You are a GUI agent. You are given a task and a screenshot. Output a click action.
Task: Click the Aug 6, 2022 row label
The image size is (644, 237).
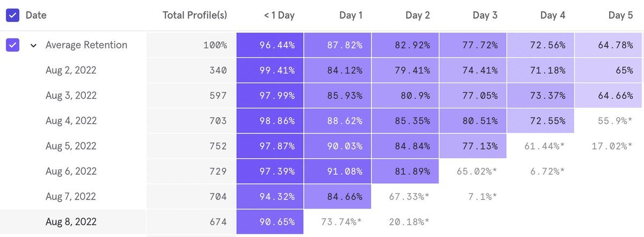point(71,172)
